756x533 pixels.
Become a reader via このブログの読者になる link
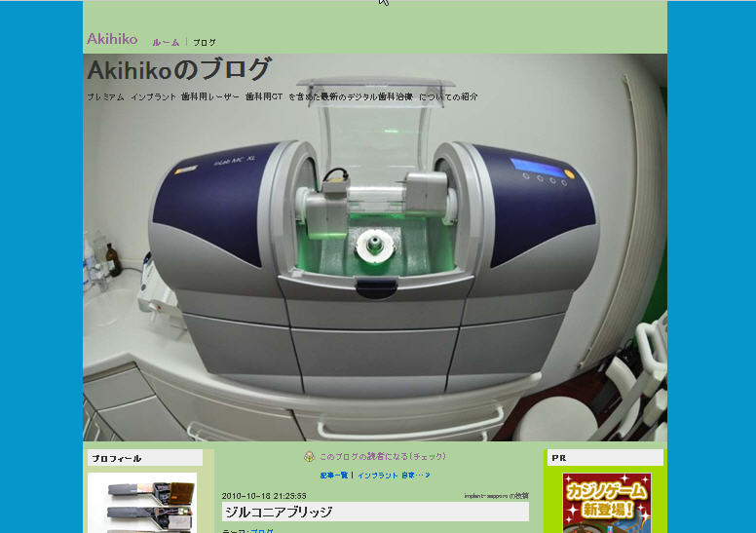pos(382,456)
